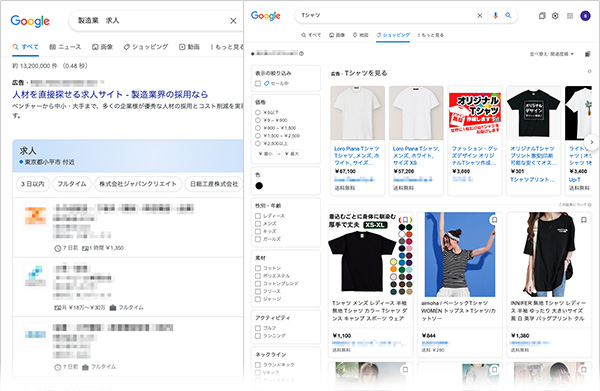Check the コットン material filter

click(x=258, y=268)
